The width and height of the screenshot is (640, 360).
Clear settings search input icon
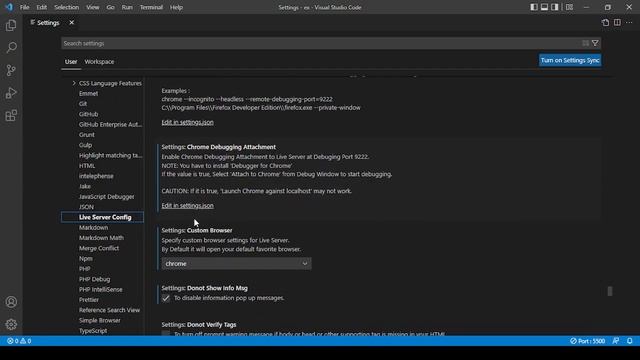pos(585,43)
